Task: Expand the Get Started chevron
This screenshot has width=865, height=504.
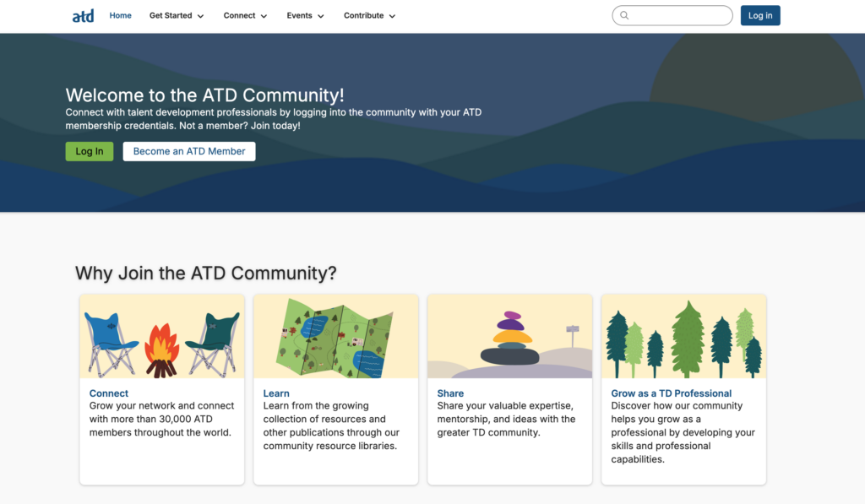Action: tap(200, 16)
